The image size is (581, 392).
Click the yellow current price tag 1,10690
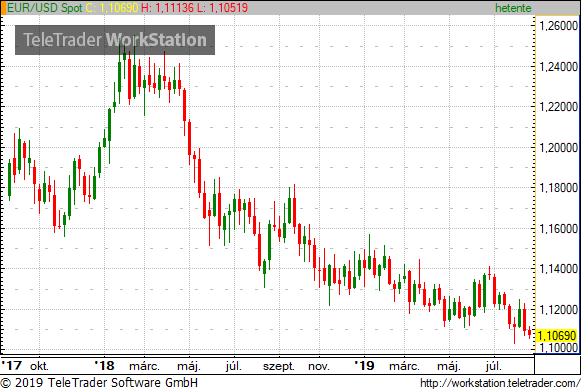point(557,336)
